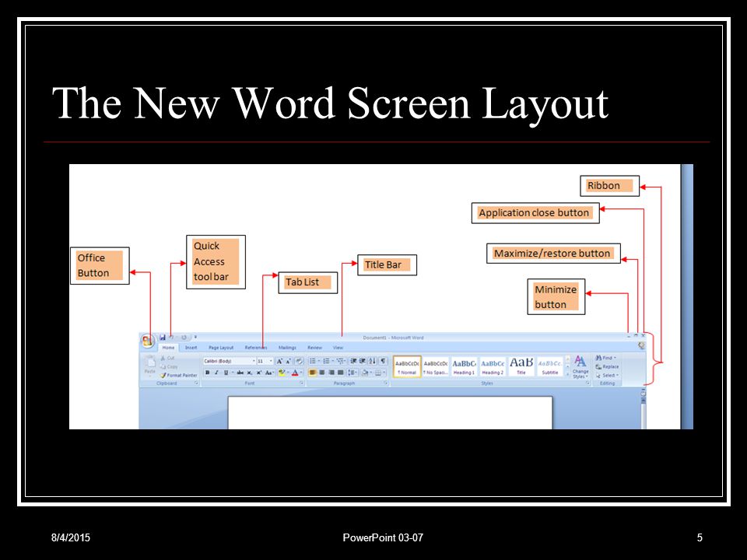747x560 pixels.
Task: Click the Redo icon in Quick Access toolbar
Action: point(184,337)
